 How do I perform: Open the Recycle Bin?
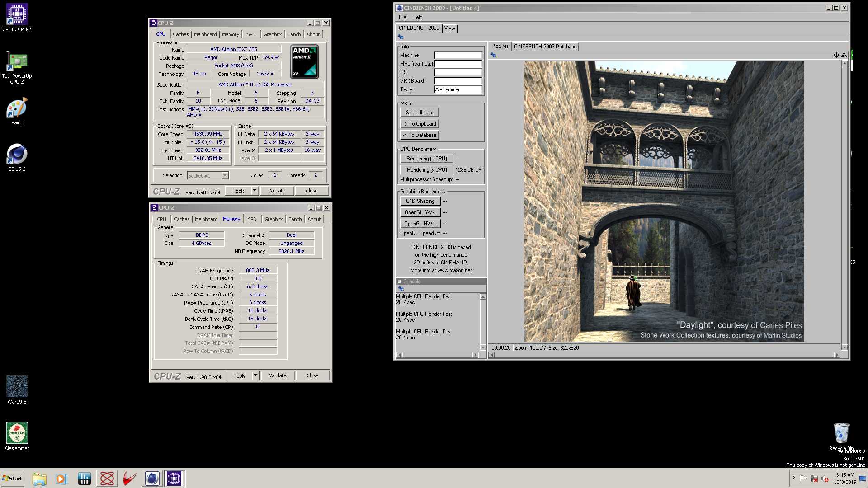point(841,436)
